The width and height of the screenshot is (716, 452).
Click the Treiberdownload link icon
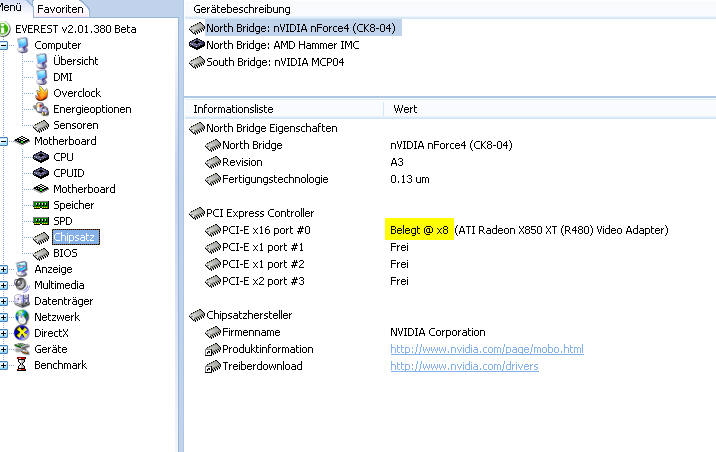[x=213, y=367]
